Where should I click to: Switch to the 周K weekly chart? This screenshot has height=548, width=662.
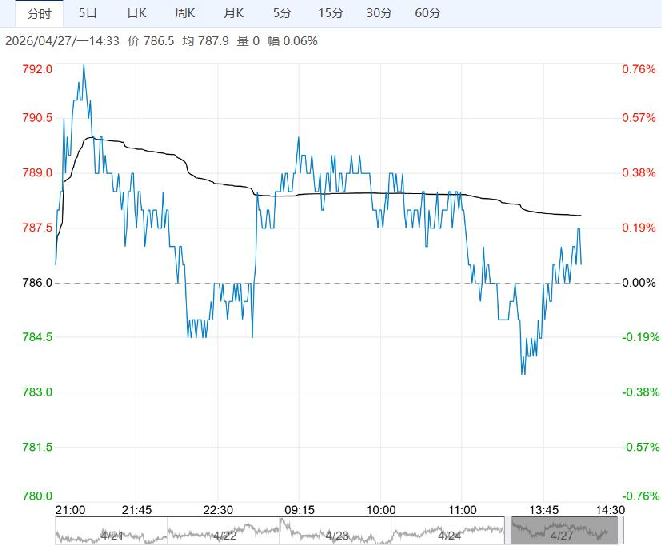185,14
